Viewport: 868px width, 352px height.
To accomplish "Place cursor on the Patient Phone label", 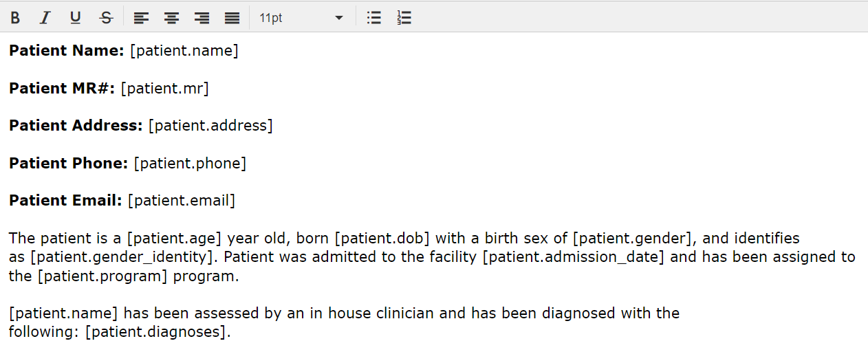I will pos(68,164).
